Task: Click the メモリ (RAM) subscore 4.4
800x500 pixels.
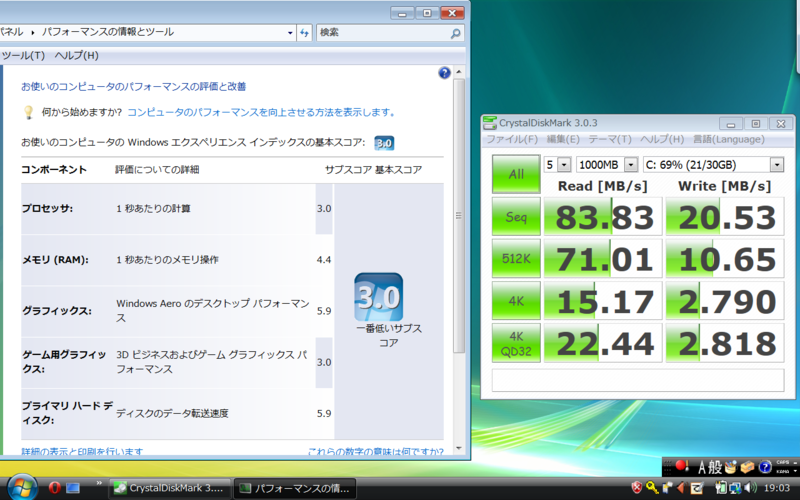Action: coord(324,260)
